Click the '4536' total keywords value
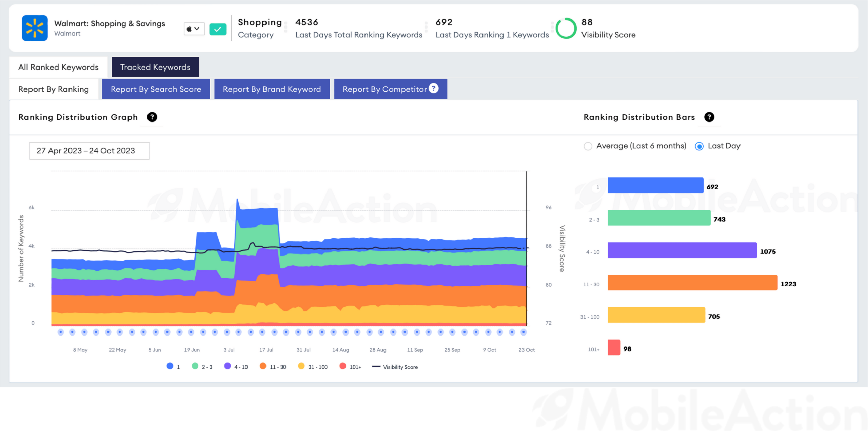 click(307, 22)
